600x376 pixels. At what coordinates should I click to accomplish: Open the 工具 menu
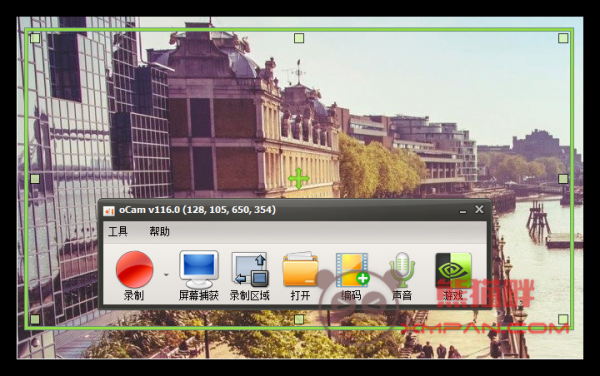118,231
